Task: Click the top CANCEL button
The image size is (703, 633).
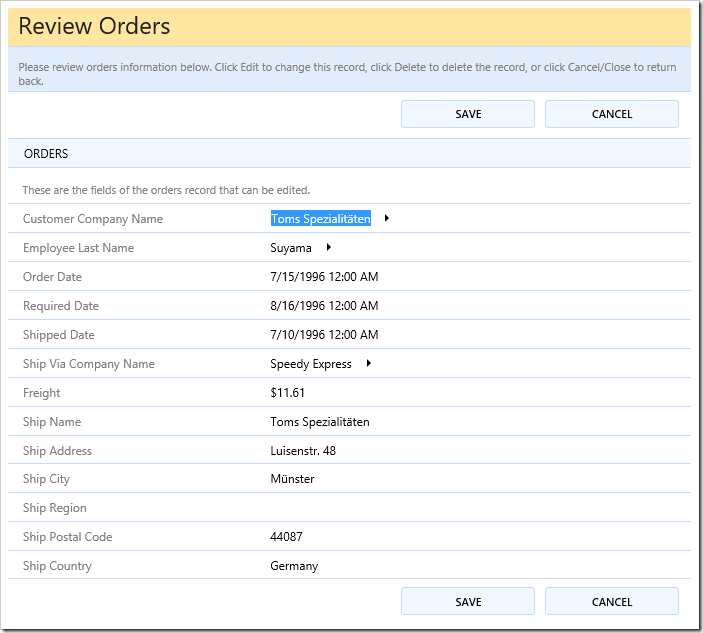Action: coord(611,114)
